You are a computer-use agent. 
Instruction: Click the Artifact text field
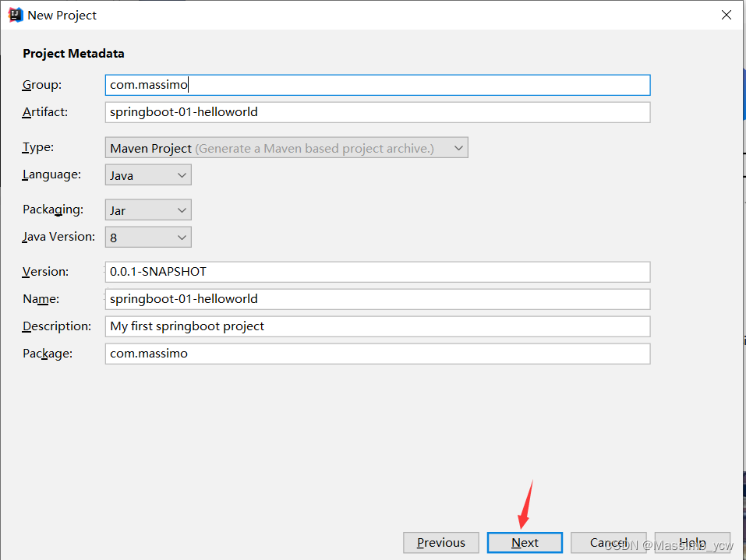(377, 112)
